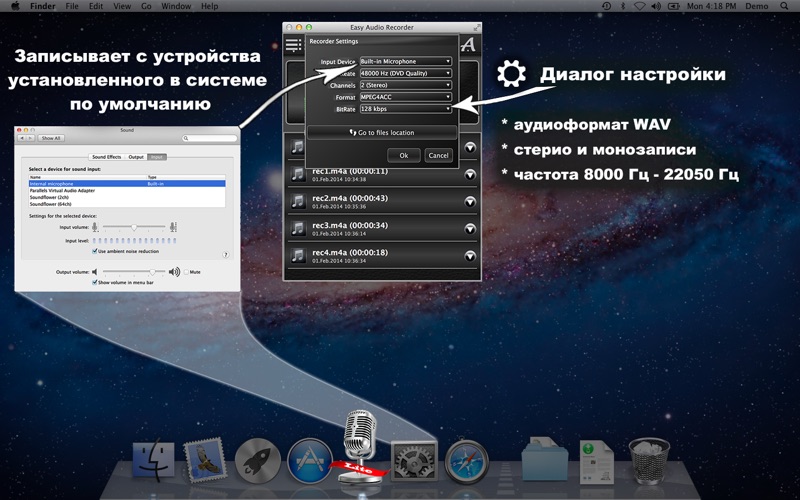Image resolution: width=800 pixels, height=500 pixels.
Task: Open the Input Device dropdown
Action: pos(406,61)
